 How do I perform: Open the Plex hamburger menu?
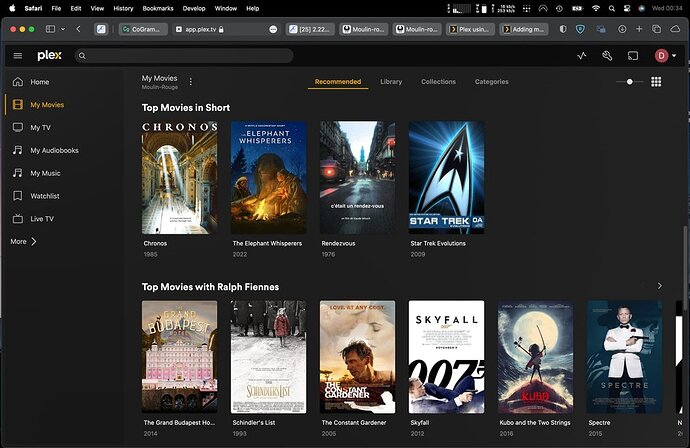(18, 55)
